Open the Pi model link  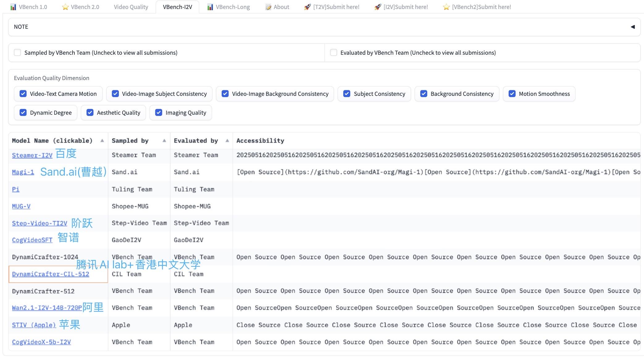(x=16, y=189)
